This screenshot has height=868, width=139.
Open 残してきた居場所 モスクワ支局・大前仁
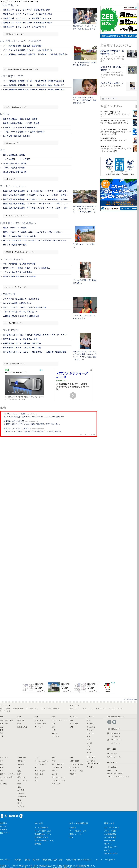tap(20, 119)
